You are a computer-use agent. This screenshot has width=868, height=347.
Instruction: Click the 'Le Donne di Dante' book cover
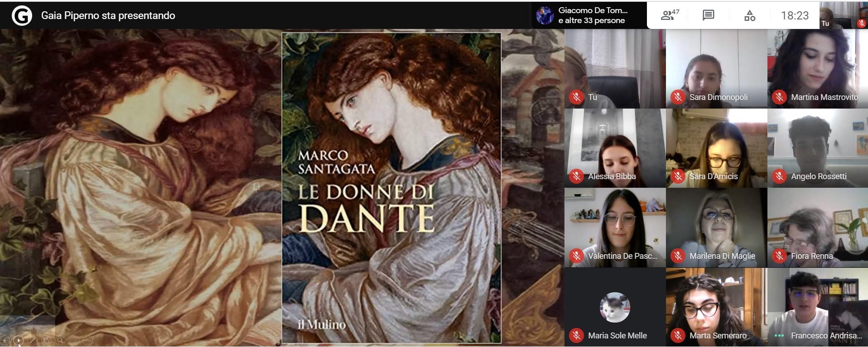point(391,188)
